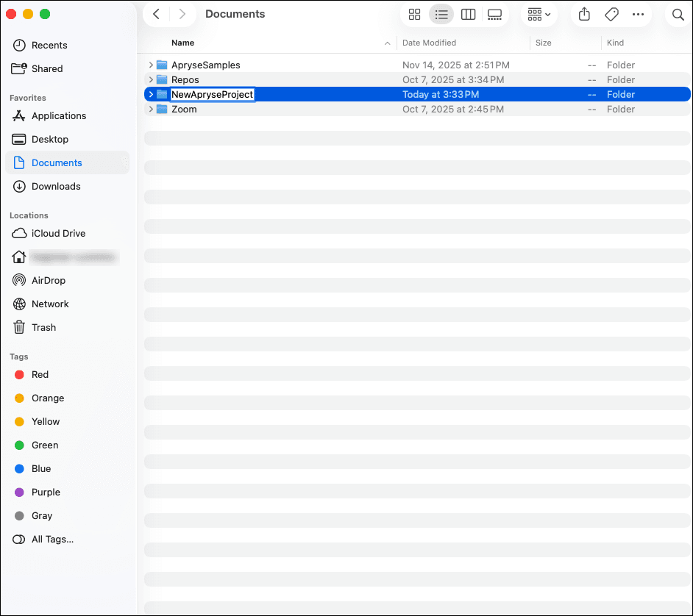Click the back navigation arrow

(x=156, y=15)
